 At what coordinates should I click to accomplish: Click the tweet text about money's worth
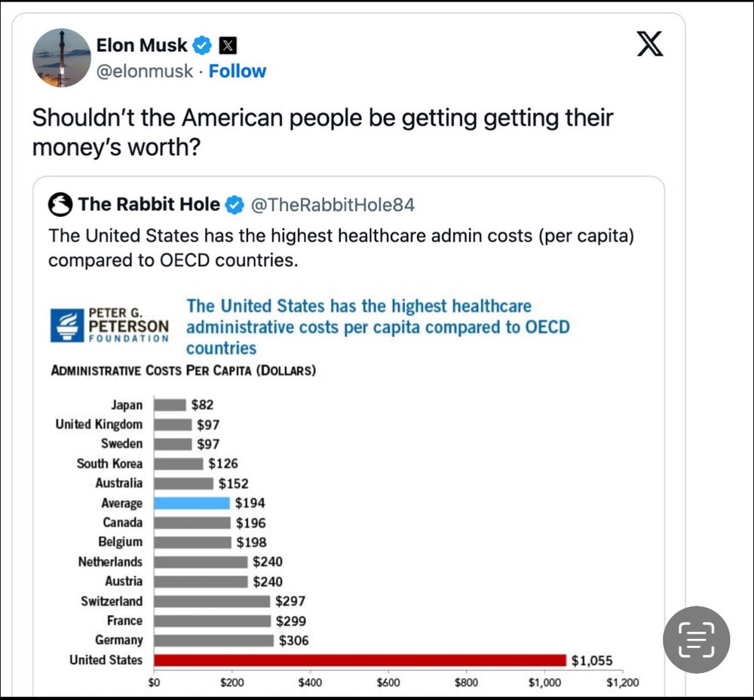tap(322, 132)
